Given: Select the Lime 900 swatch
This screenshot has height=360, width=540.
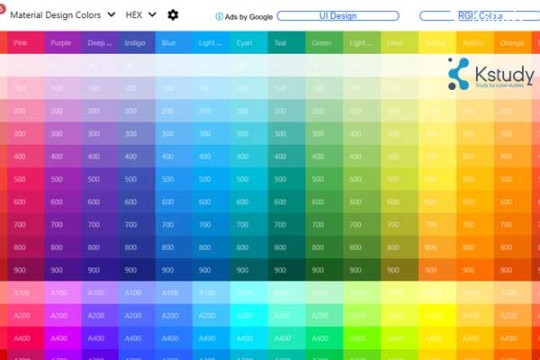Looking at the screenshot, I should point(399,270).
